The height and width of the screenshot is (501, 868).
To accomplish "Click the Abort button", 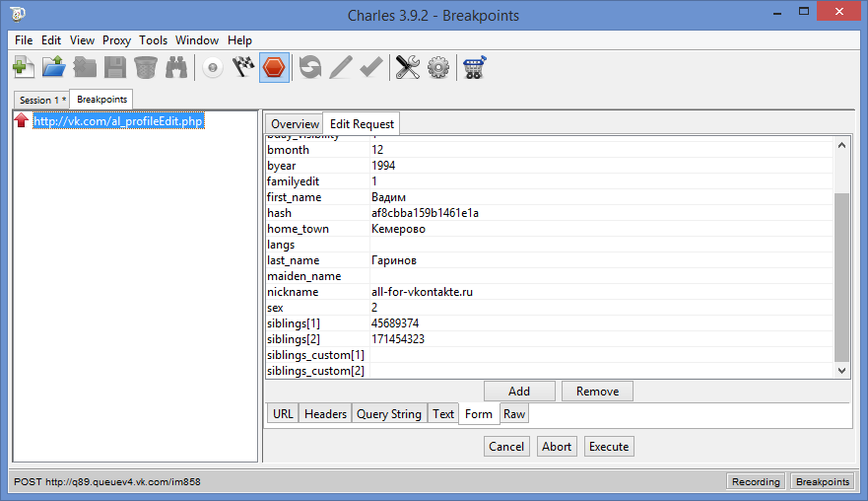I will click(557, 447).
